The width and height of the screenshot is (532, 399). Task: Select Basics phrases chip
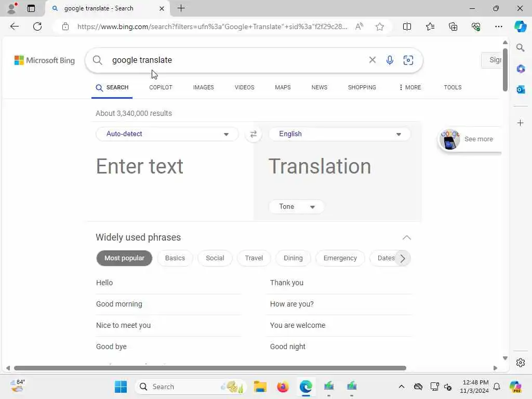[175, 258]
